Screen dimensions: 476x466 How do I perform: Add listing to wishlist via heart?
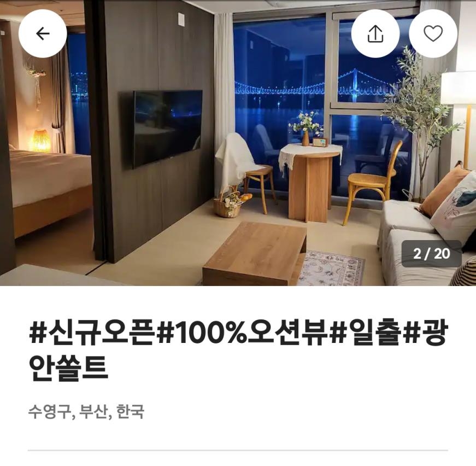pyautogui.click(x=433, y=33)
